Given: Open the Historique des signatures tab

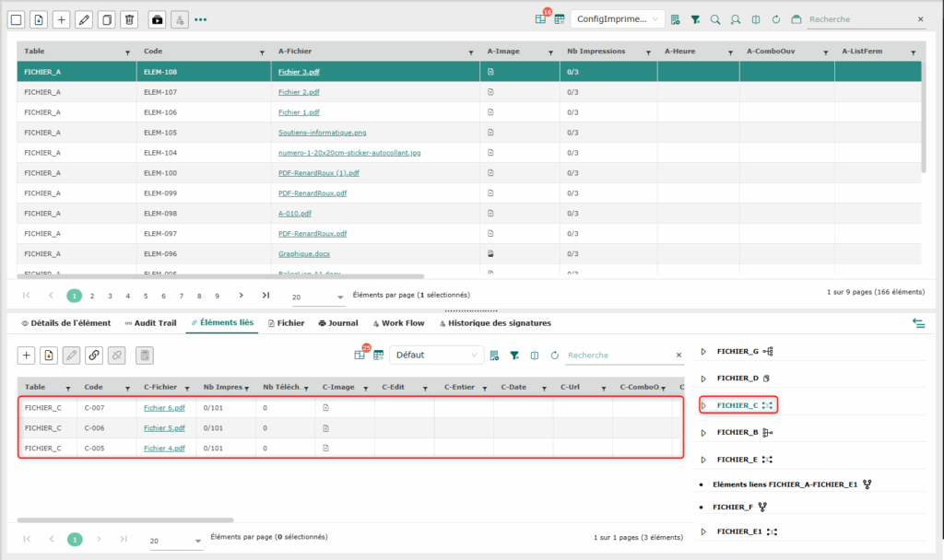Looking at the screenshot, I should [495, 323].
